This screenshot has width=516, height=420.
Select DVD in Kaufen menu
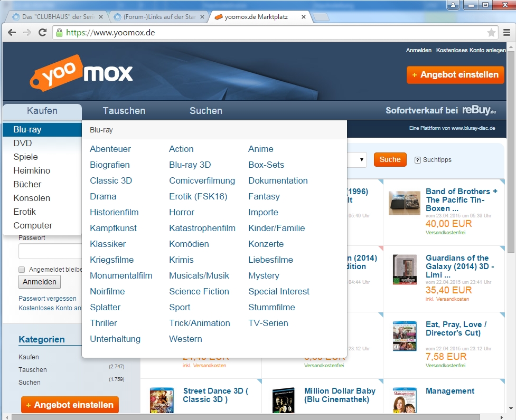23,144
